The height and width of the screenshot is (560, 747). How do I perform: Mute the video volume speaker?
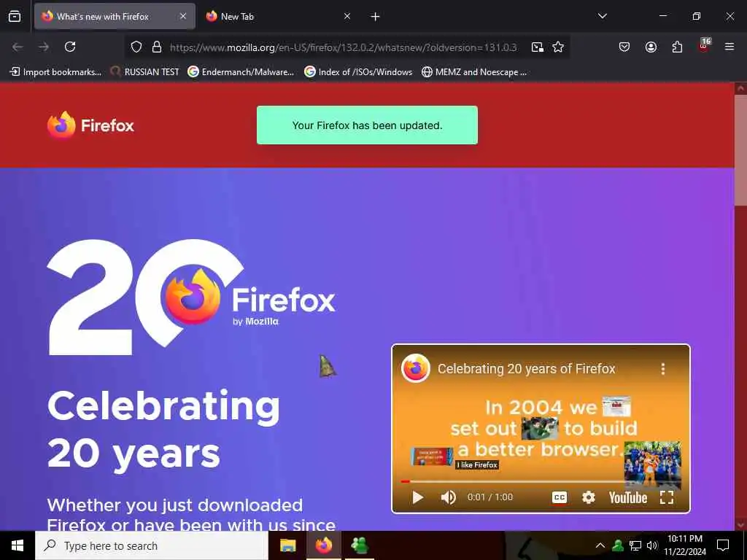449,497
